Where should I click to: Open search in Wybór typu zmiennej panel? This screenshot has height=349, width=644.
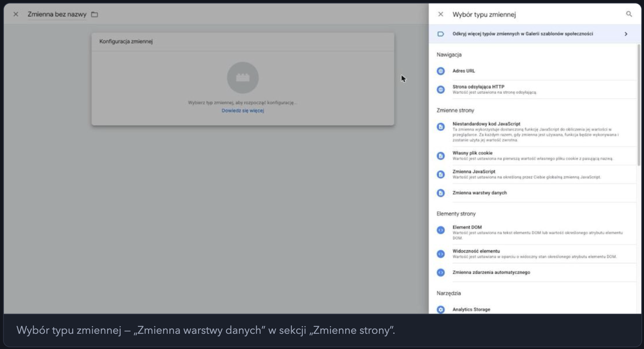coord(629,14)
